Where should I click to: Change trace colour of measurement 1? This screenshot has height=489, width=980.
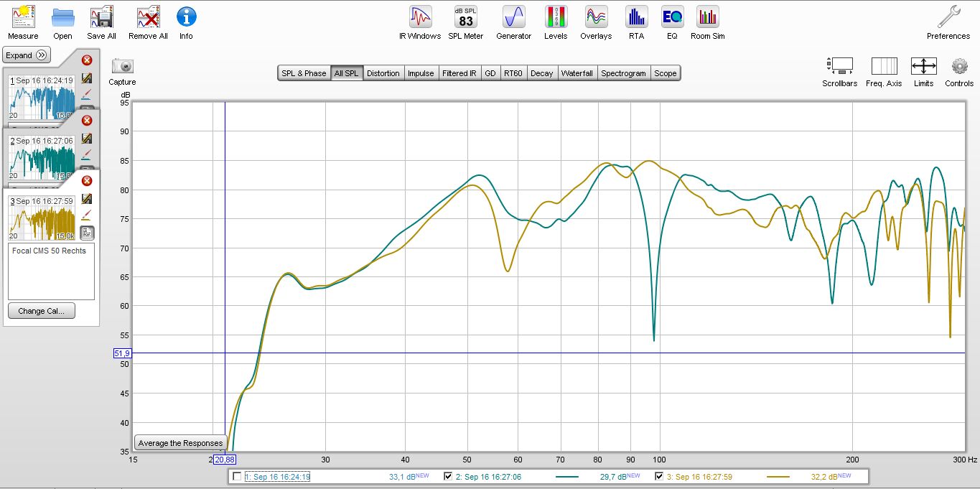[87, 94]
